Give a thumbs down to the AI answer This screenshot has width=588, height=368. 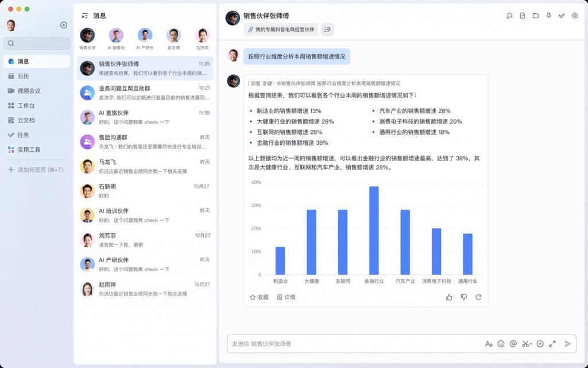(x=464, y=298)
